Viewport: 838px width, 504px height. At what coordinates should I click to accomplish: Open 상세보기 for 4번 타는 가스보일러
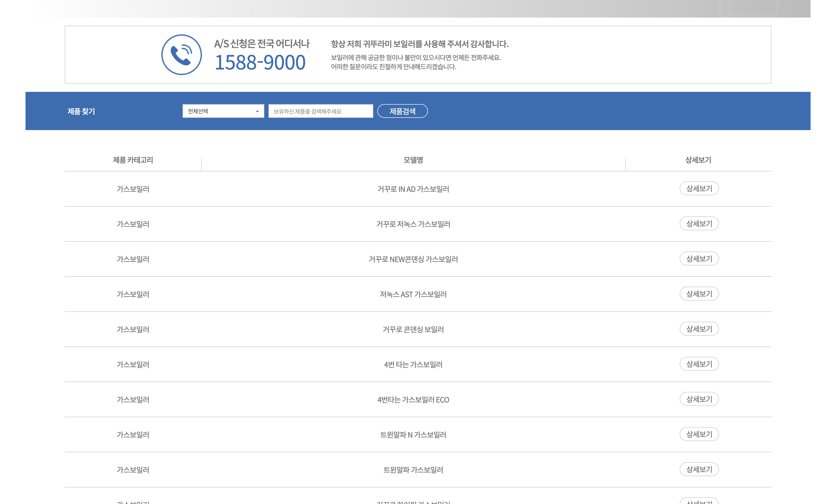(x=699, y=364)
